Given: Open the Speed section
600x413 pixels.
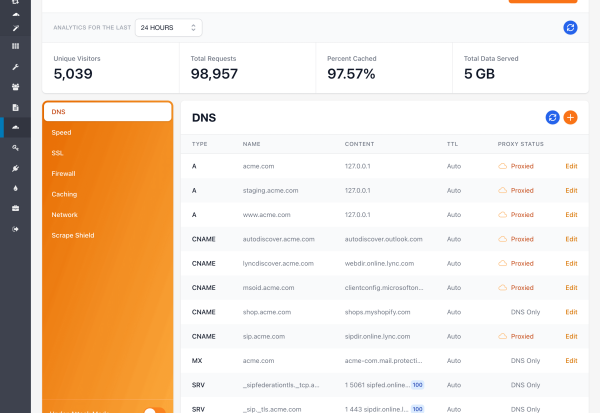Looking at the screenshot, I should [61, 132].
